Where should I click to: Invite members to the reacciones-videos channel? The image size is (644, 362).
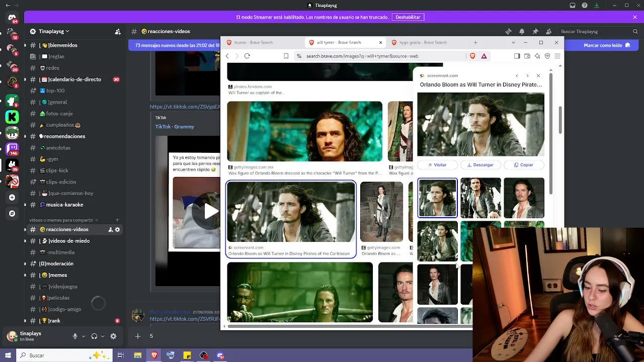[x=110, y=230]
